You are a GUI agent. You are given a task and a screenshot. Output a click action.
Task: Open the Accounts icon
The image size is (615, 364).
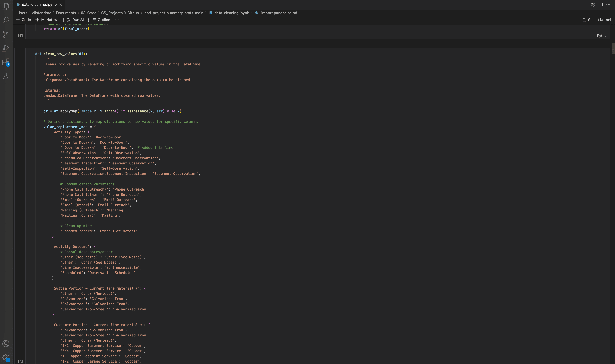tap(6, 344)
